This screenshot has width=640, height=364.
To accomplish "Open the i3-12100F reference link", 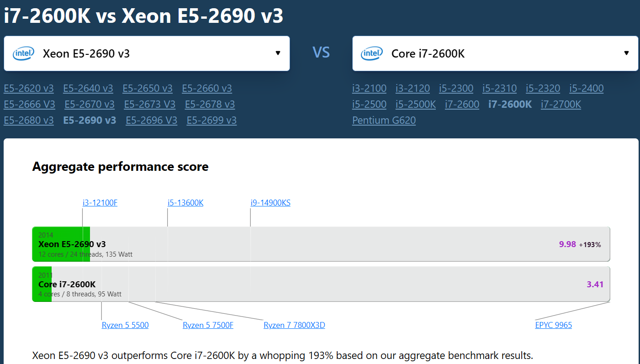I will pyautogui.click(x=100, y=203).
